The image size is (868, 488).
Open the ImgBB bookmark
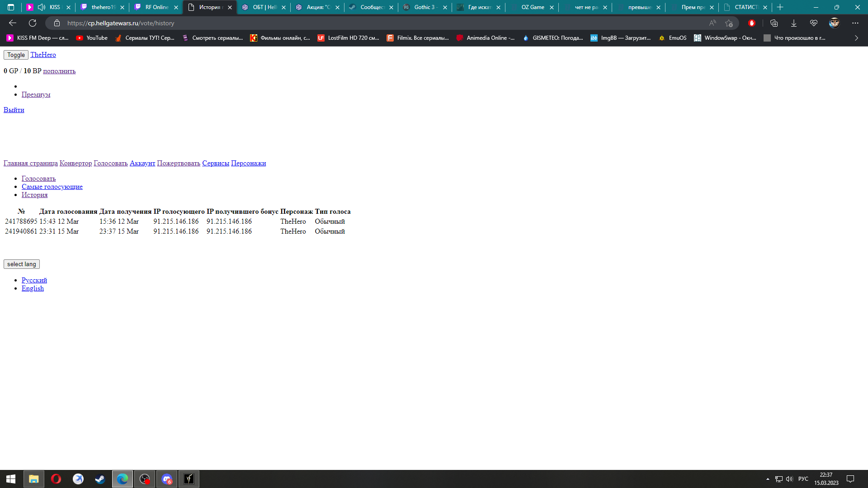621,38
